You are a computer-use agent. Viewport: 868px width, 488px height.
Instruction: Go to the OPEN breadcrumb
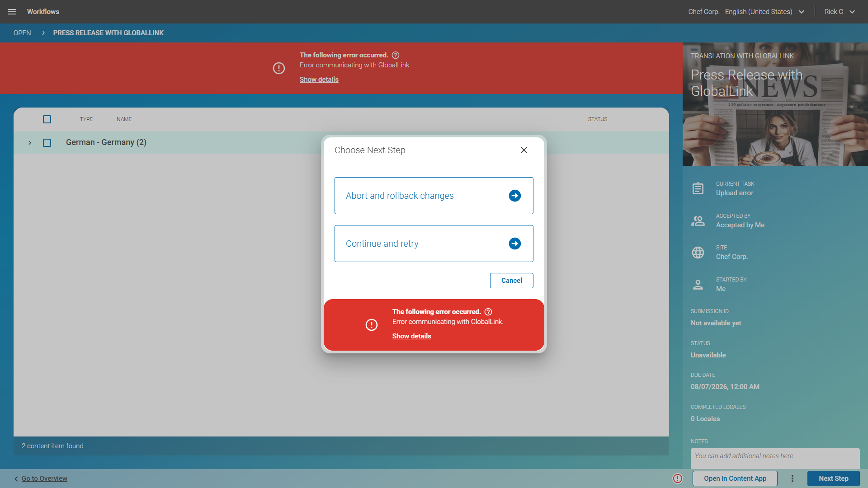[22, 33]
